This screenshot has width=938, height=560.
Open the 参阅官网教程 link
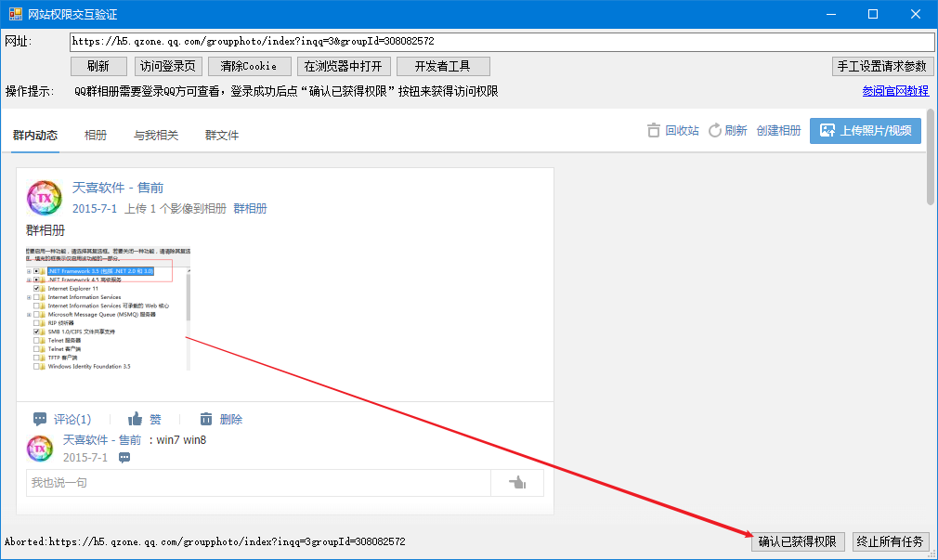(895, 91)
